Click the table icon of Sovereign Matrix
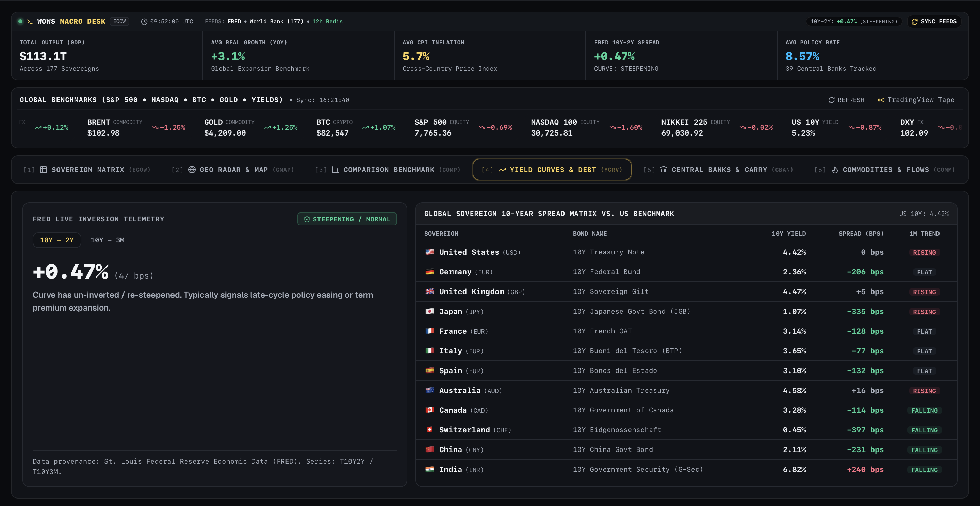Image resolution: width=980 pixels, height=506 pixels. 44,170
